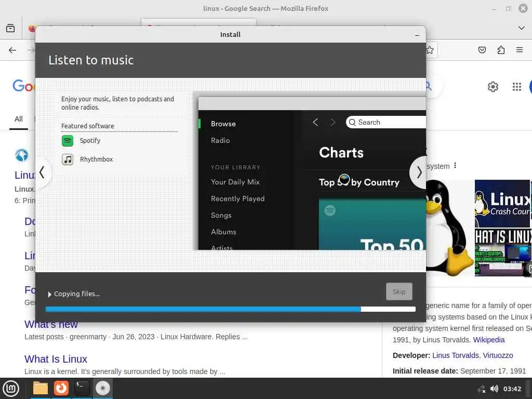Viewport: 532px width, 399px height.
Task: Click the Spotify featured software icon
Action: tap(68, 140)
